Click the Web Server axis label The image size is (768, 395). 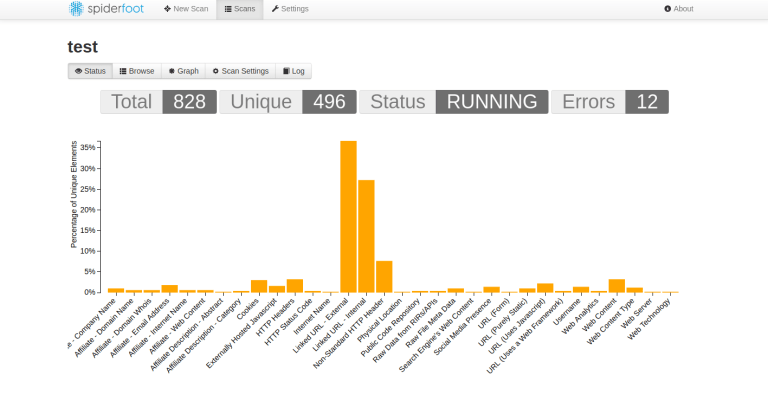637,313
